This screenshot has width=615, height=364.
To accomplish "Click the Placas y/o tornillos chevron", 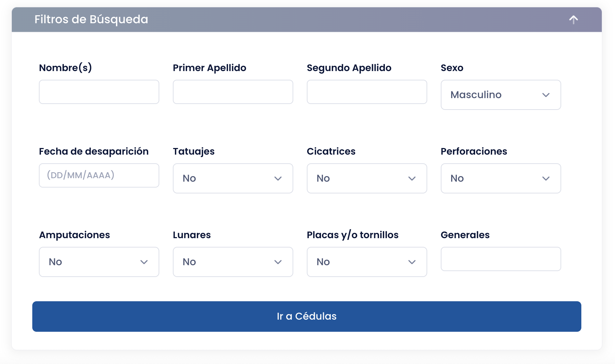I will (x=412, y=262).
